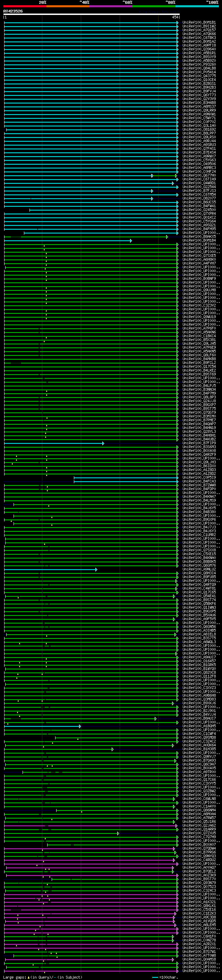Click the cyan =100char scale legend line
This screenshot has height=980, width=222.
[x=155, y=977]
